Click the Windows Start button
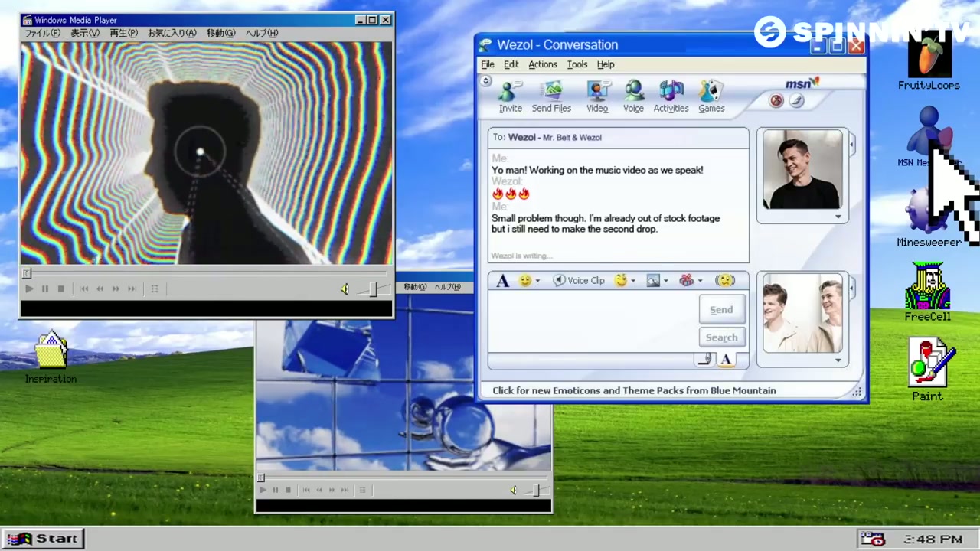Viewport: 980px width, 551px height. [x=42, y=539]
